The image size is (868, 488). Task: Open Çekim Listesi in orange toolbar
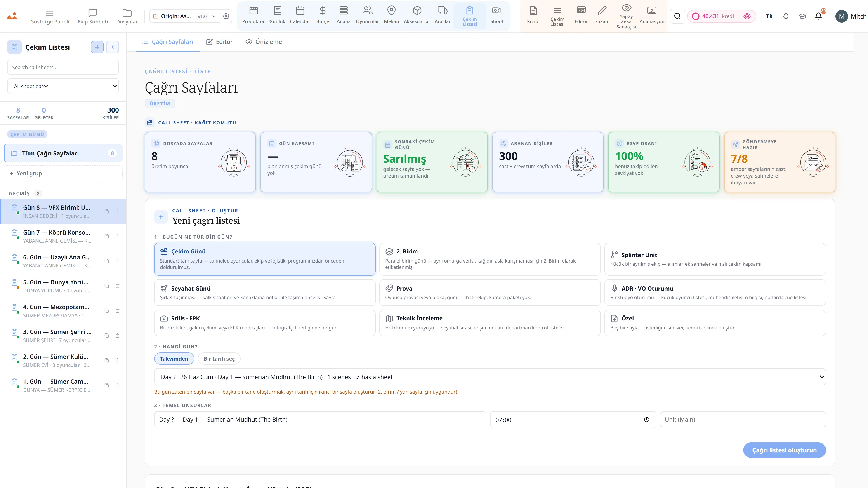pos(557,16)
